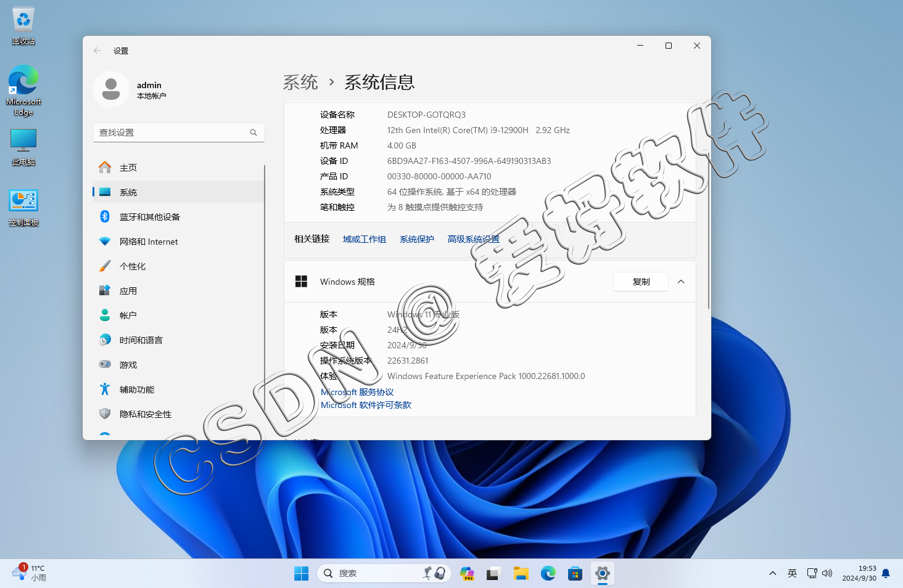Click the 查找设置 search field
903x588 pixels.
[179, 133]
